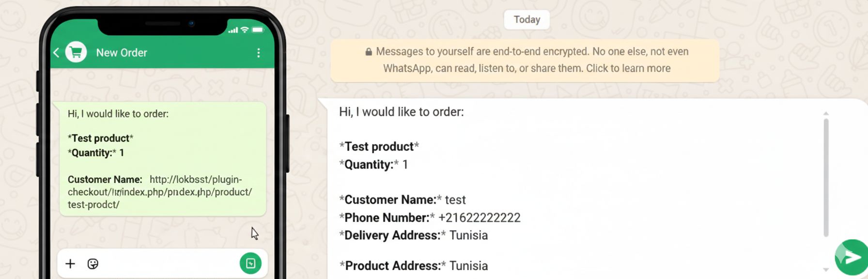Open the product URL in the phone message

coord(160,192)
